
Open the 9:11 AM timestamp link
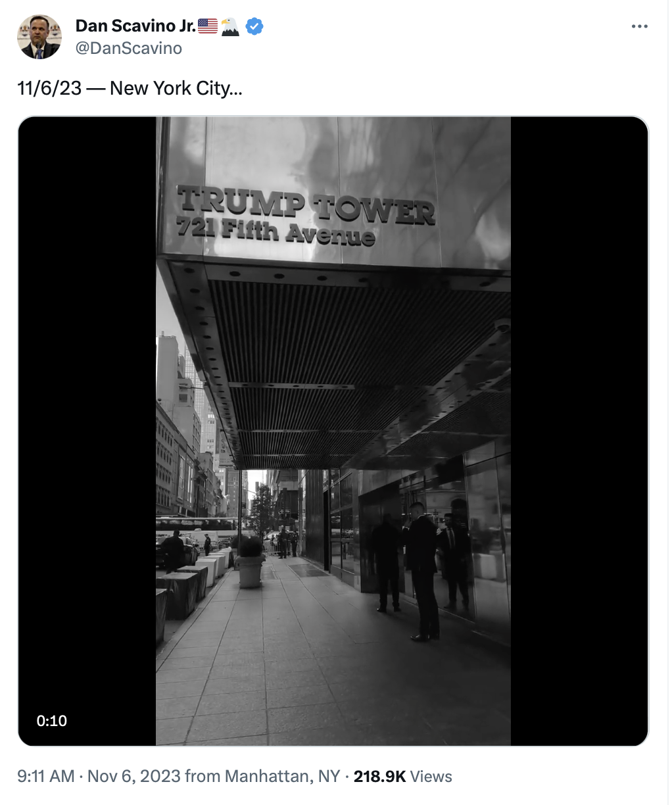point(45,777)
